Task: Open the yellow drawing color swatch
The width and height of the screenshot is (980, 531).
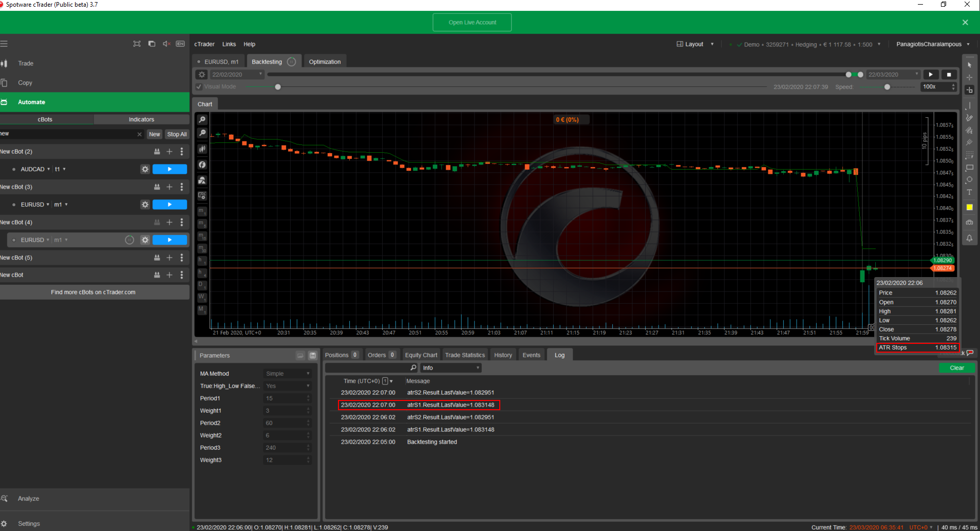Action: coord(969,207)
